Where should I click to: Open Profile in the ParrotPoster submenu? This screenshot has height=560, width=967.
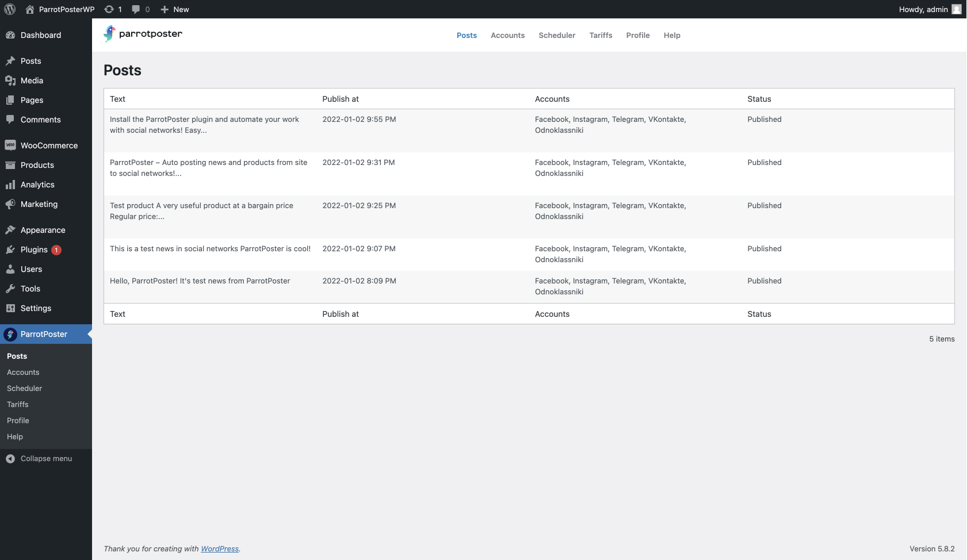[x=18, y=421]
